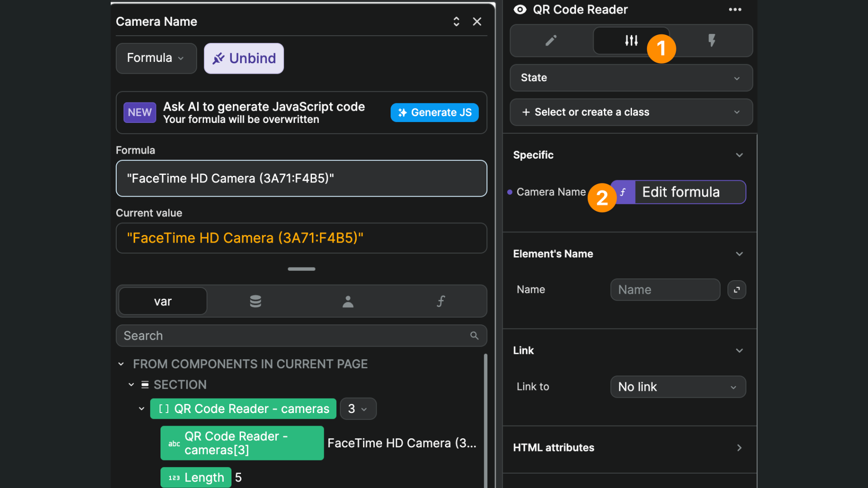Image resolution: width=868 pixels, height=488 pixels.
Task: Open the cameras item count dropdown showing 3
Action: tap(358, 408)
